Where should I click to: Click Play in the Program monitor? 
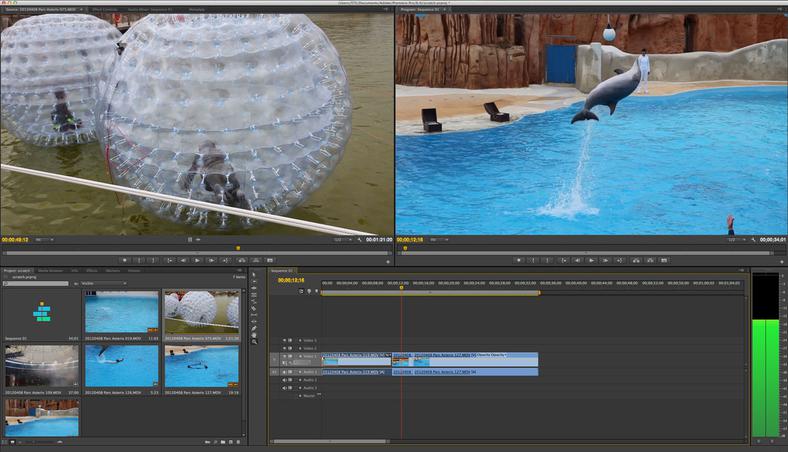click(591, 260)
